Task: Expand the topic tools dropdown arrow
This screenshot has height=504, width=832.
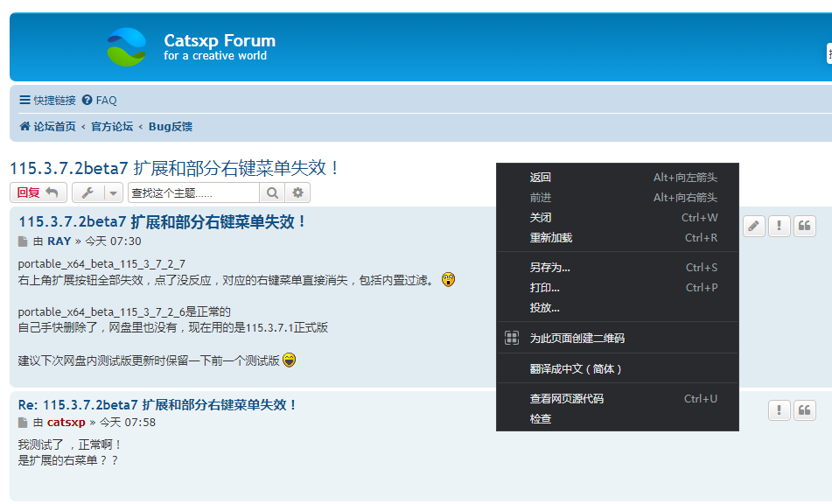Action: pyautogui.click(x=114, y=192)
